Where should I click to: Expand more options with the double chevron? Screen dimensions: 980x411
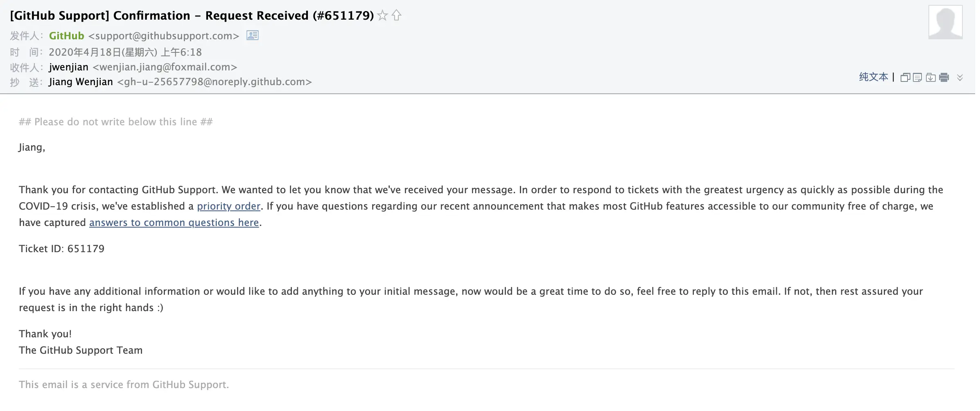coord(960,77)
